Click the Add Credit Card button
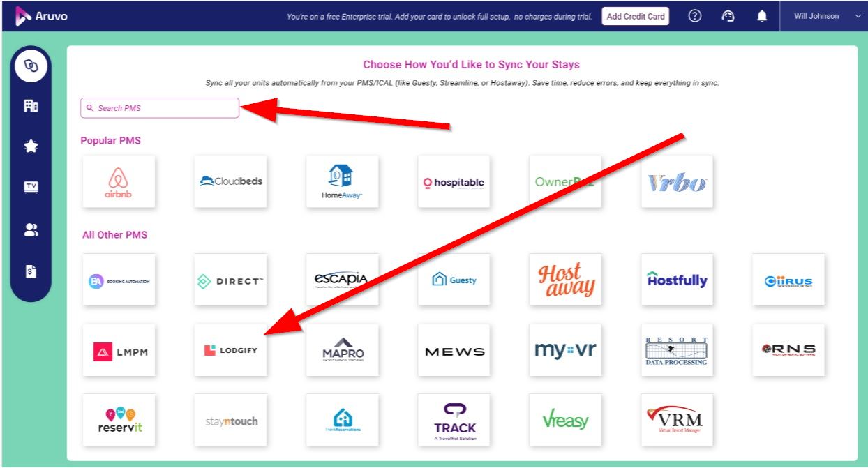Screen dimensions: 868x468 click(x=636, y=16)
